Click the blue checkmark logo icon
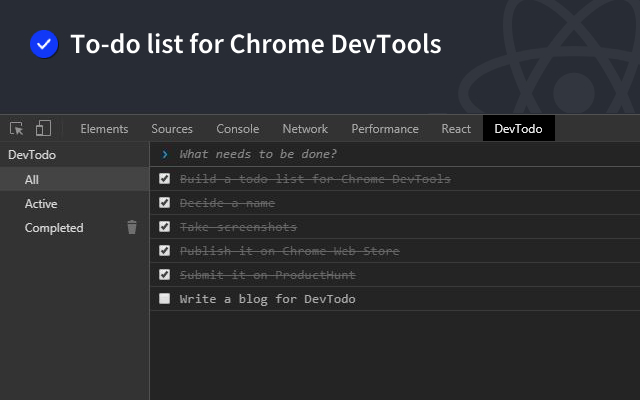This screenshot has height=400, width=640. 44,44
